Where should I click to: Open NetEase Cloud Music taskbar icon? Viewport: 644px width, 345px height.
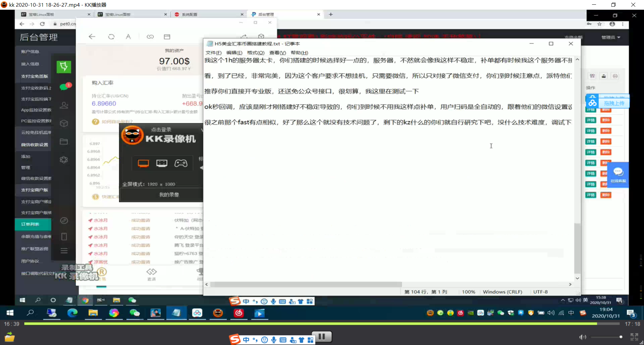(x=239, y=313)
